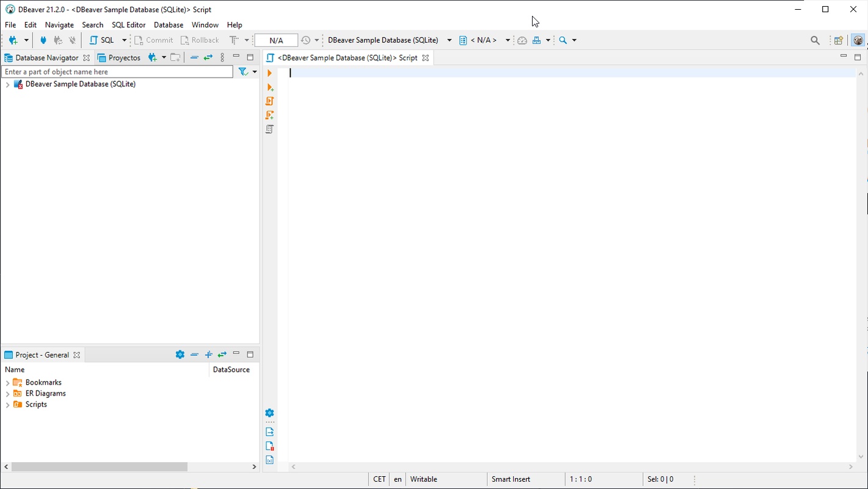The height and width of the screenshot is (489, 868).
Task: Open the Navigator filter dropdown arrow
Action: pyautogui.click(x=255, y=72)
